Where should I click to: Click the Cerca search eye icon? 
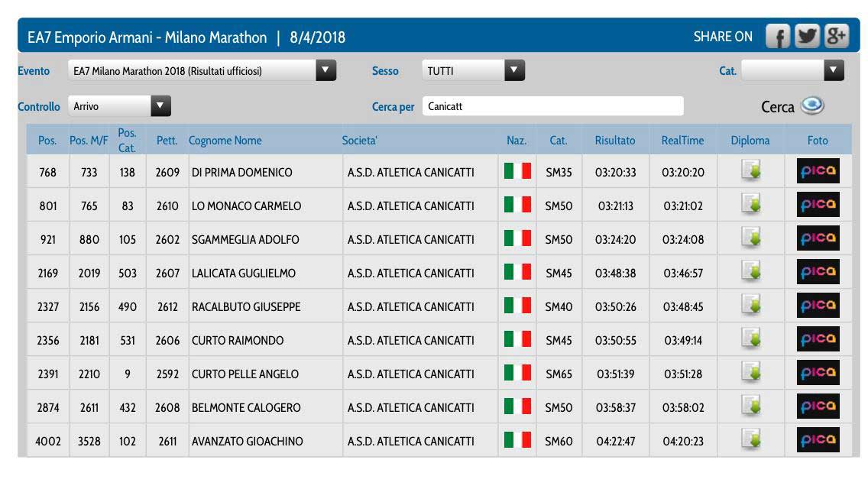tap(811, 106)
